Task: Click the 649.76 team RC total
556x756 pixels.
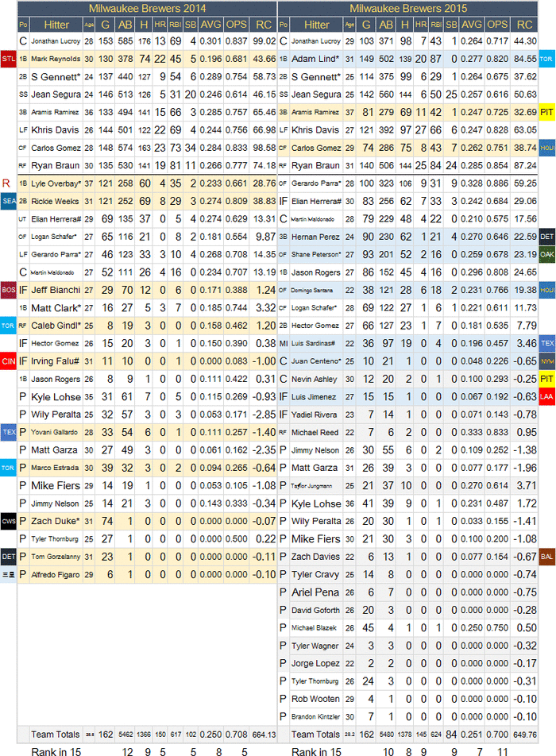Action: click(x=525, y=735)
